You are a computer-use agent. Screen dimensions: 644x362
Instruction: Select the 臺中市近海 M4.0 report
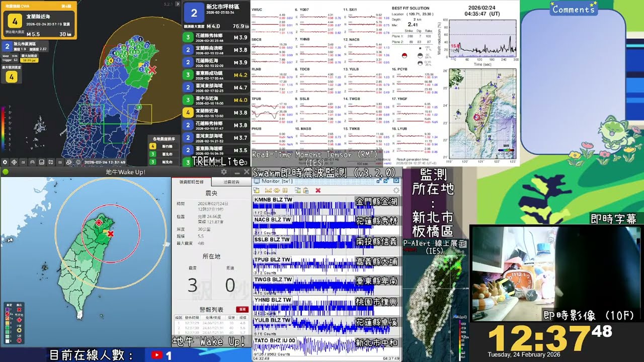point(216,100)
